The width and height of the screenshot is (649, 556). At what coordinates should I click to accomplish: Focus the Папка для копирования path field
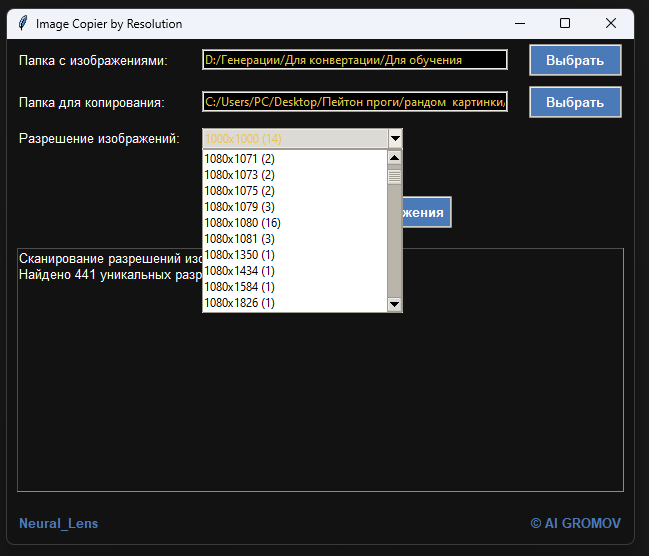[355, 102]
